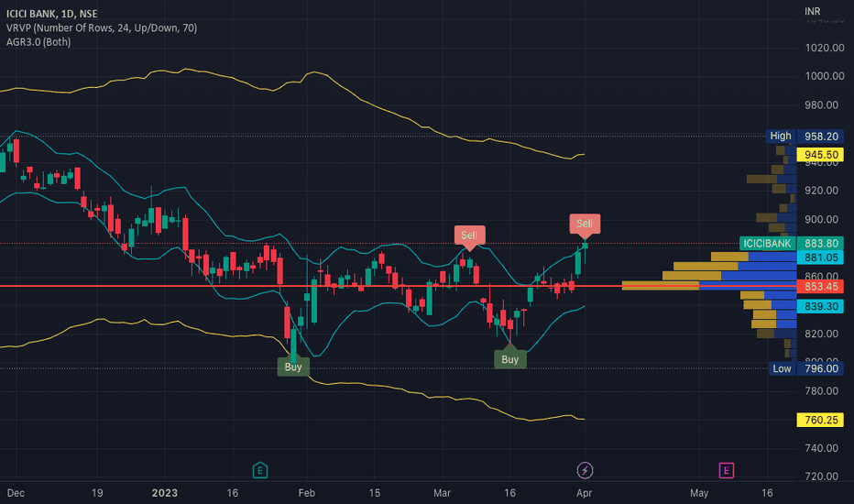
Task: Click the 2023 year label on time axis
Action: 165,493
